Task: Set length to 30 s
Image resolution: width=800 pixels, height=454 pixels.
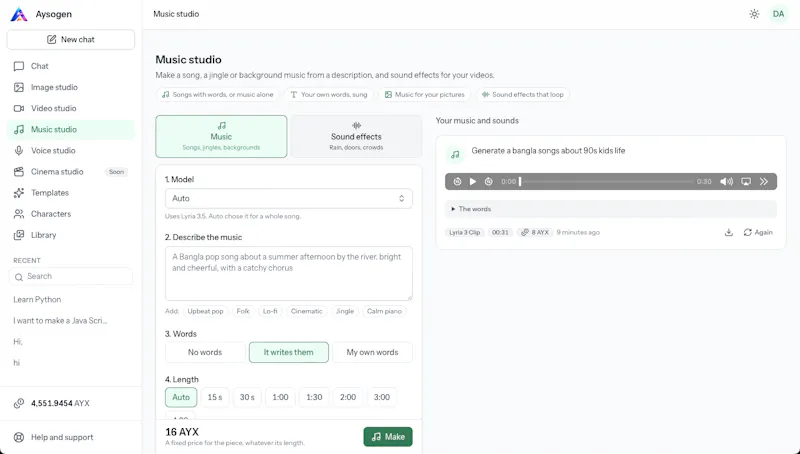Action: (x=247, y=397)
